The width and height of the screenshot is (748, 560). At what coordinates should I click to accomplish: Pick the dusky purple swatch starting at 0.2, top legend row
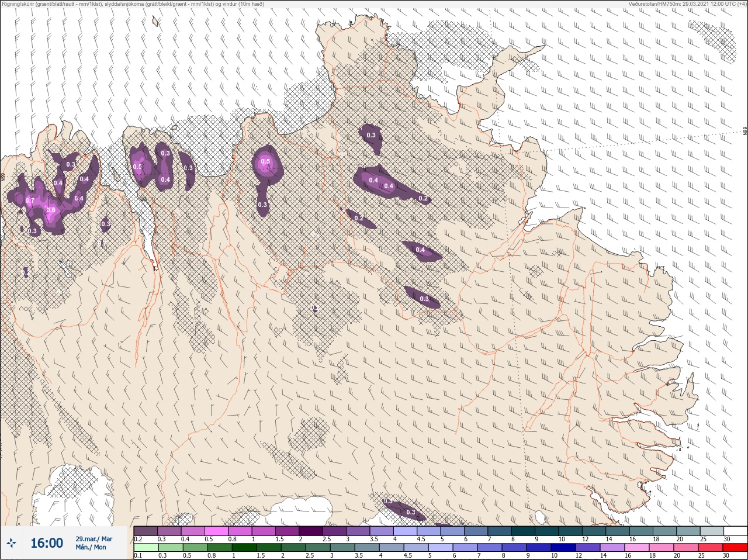(146, 531)
